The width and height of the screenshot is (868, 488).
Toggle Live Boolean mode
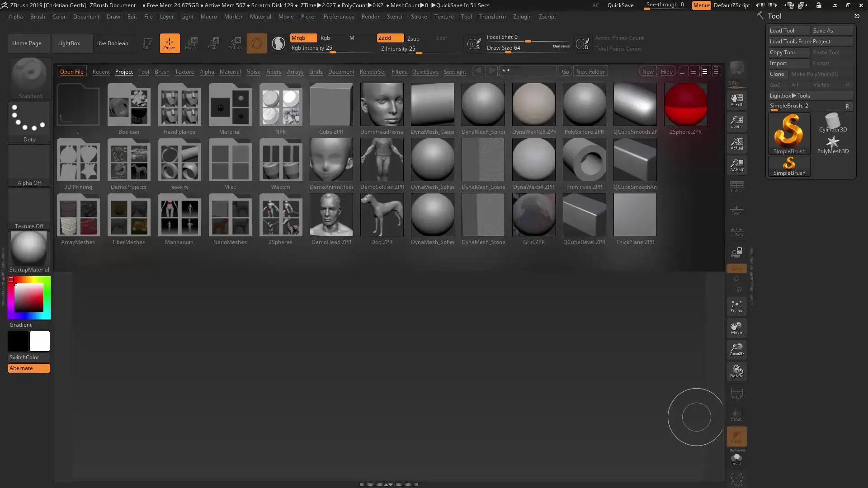pyautogui.click(x=112, y=43)
